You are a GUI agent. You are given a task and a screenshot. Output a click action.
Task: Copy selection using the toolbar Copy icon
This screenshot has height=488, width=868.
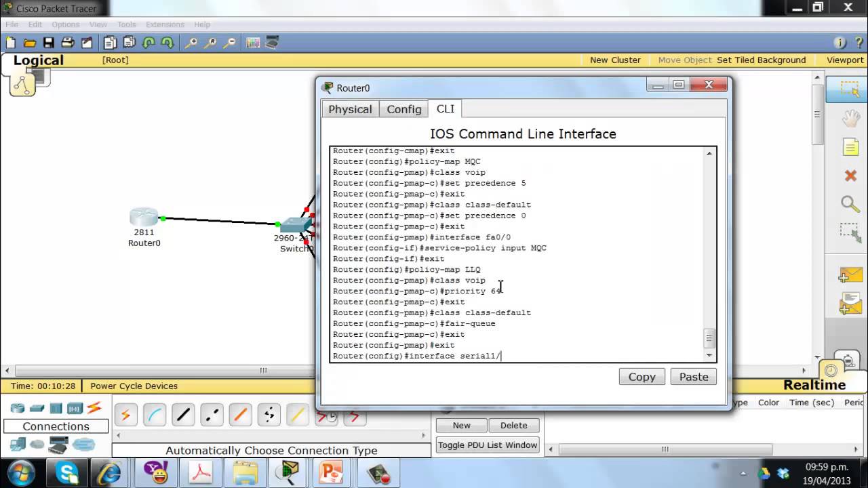(110, 43)
